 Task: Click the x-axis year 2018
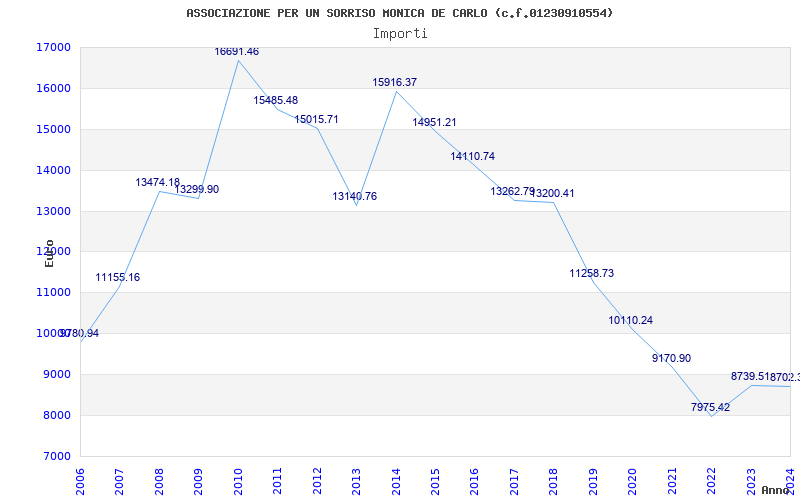(554, 482)
